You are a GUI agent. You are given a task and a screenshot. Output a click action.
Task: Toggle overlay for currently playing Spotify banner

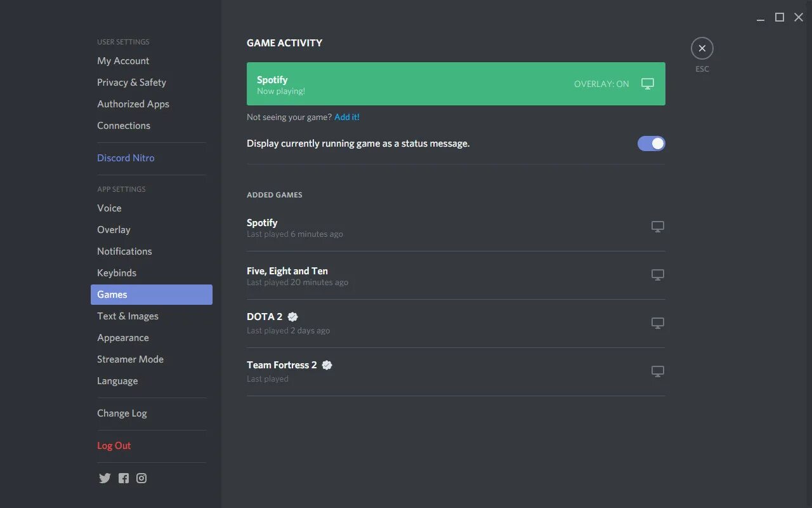point(647,84)
